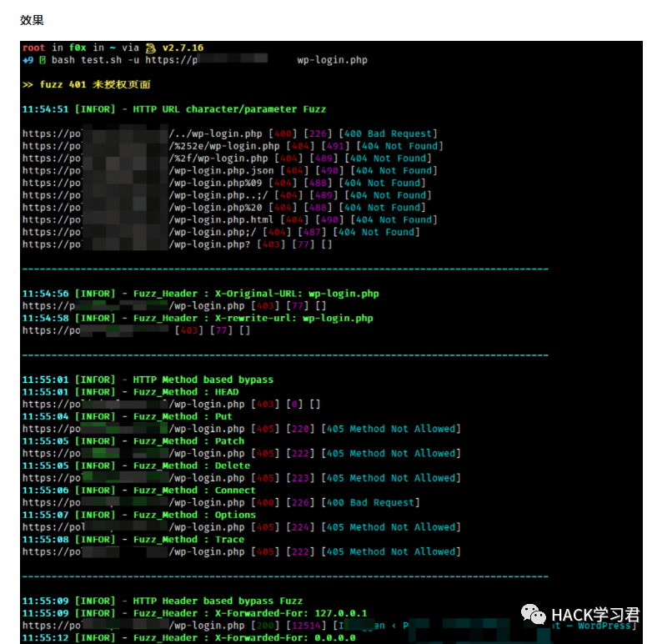Click the Fuzz_Method : HEAD line
The image size is (662, 644).
click(x=130, y=391)
